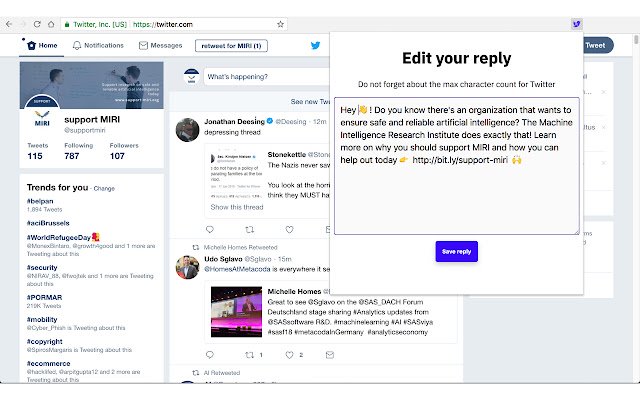Like Udo Sglavo's tweet
640x400 pixels.
(289, 355)
